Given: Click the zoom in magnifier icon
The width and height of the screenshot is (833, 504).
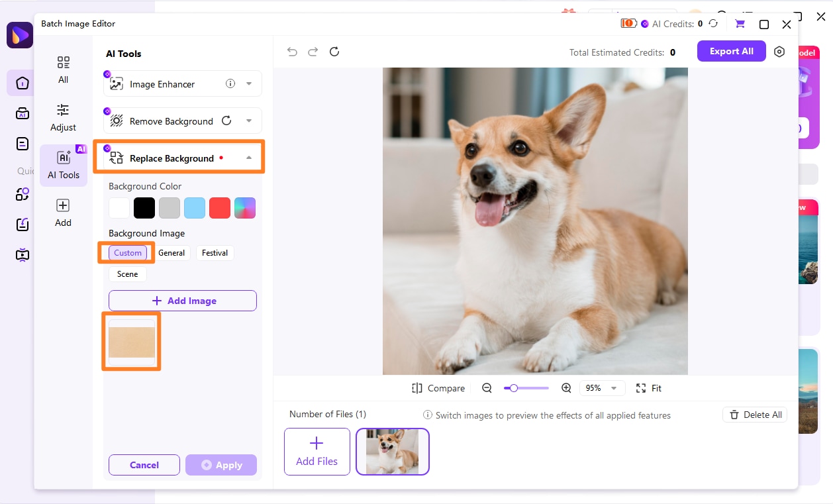Looking at the screenshot, I should [566, 388].
